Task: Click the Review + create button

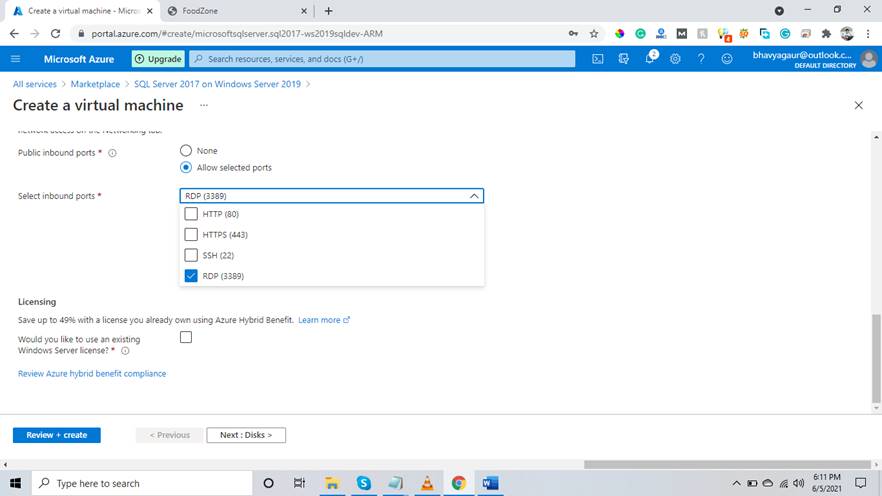Action: pyautogui.click(x=57, y=435)
